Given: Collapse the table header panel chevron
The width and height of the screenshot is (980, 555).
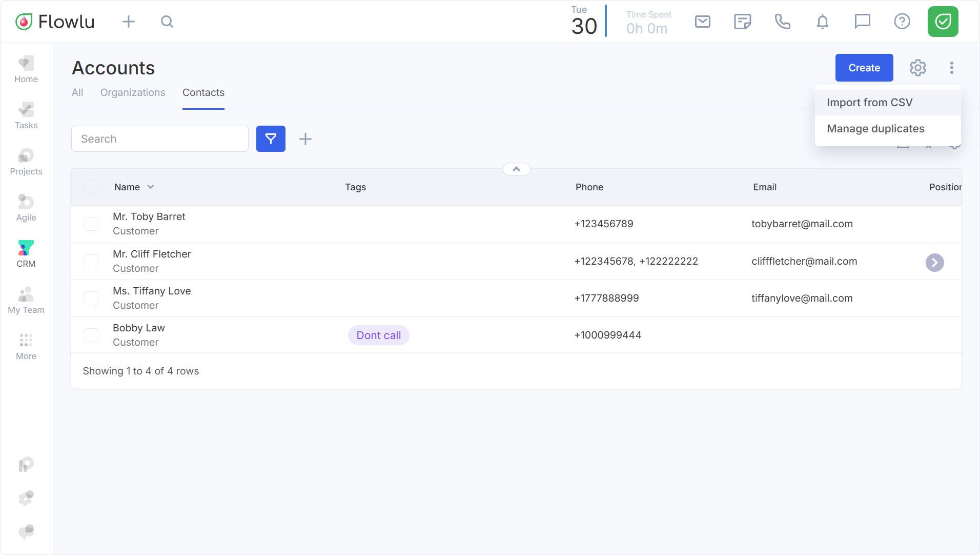Looking at the screenshot, I should tap(516, 169).
